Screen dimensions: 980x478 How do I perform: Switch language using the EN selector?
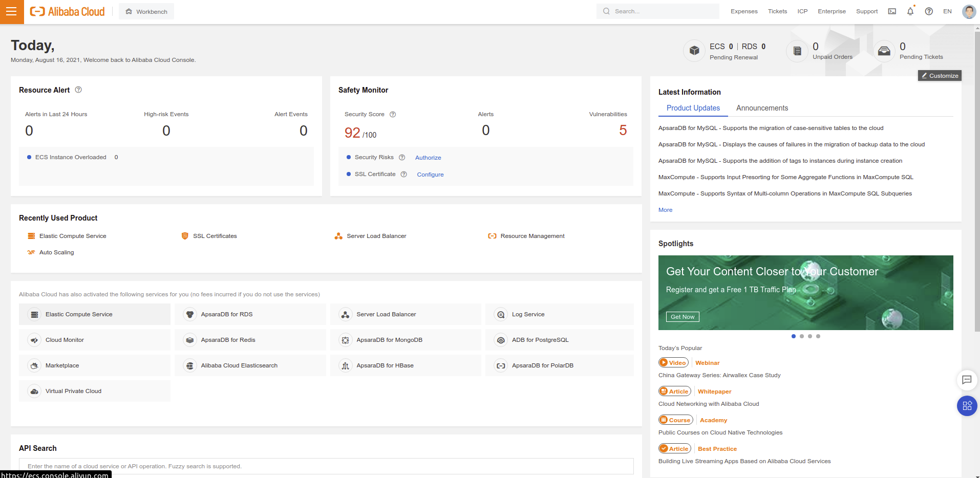coord(947,11)
